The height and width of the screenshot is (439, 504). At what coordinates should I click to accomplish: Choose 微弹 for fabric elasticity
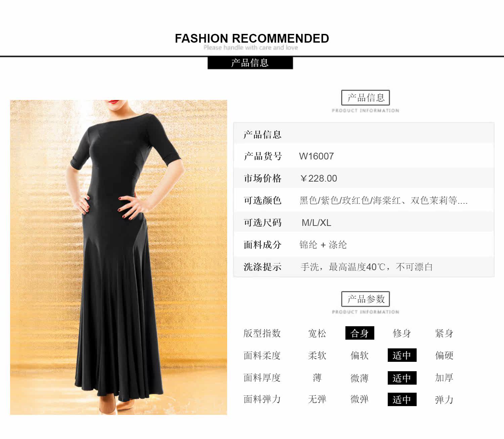pyautogui.click(x=360, y=399)
